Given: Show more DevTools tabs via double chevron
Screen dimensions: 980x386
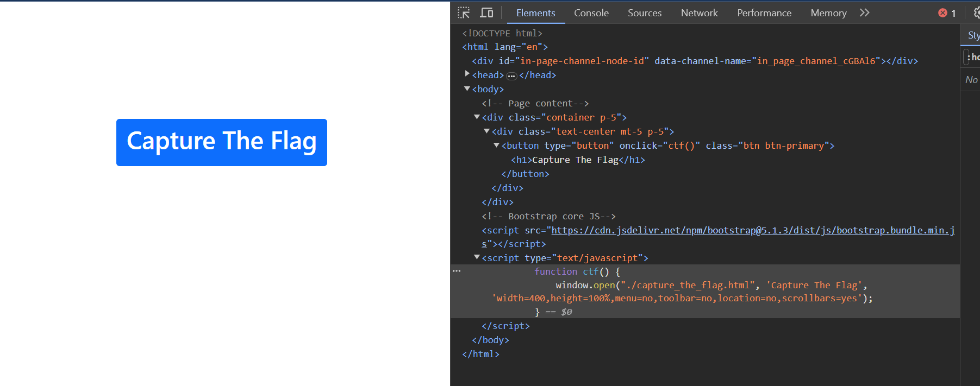Looking at the screenshot, I should point(864,13).
